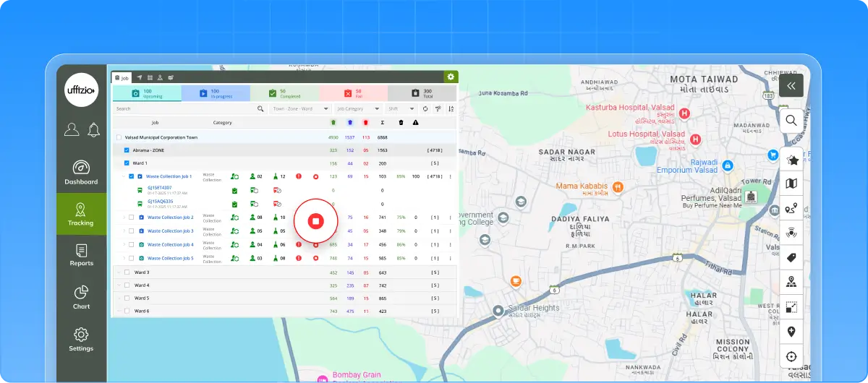
Task: Open the Waste Collection Job 4 link
Action: click(170, 244)
